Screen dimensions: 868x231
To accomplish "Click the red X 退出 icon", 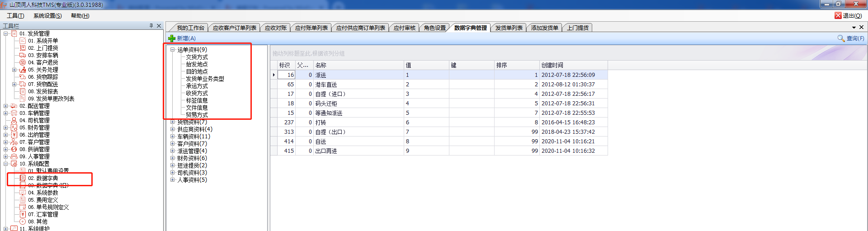I will pyautogui.click(x=838, y=15).
